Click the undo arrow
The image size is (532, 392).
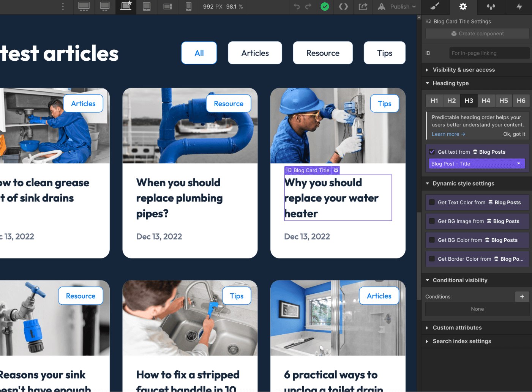pyautogui.click(x=296, y=7)
